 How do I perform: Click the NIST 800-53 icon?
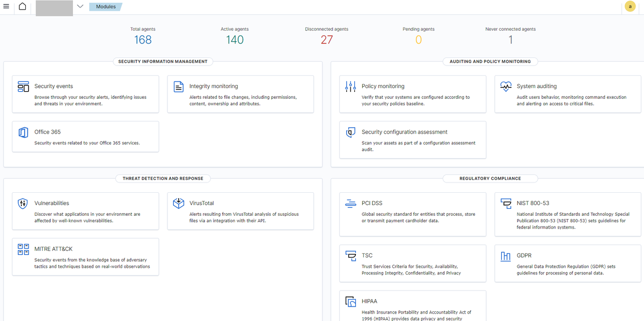pyautogui.click(x=506, y=203)
